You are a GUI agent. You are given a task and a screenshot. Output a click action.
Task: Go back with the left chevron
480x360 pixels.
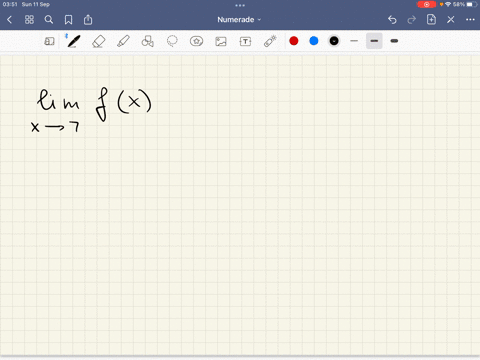click(x=9, y=20)
